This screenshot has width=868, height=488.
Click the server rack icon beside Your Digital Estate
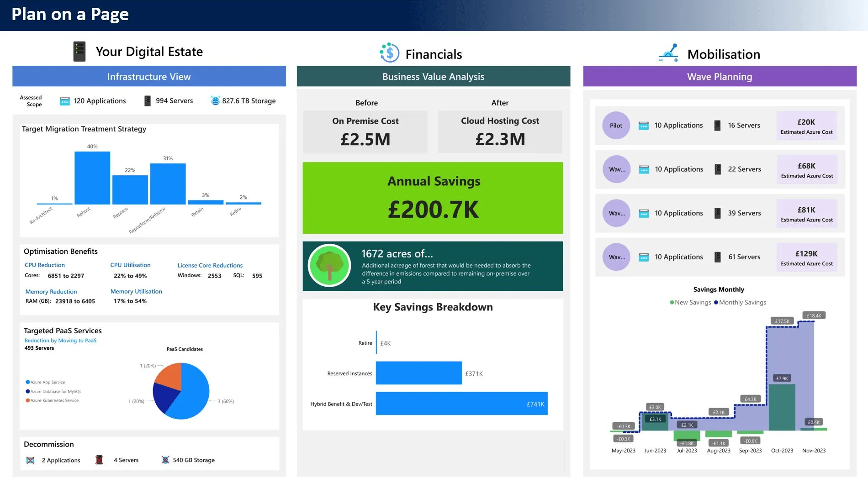pyautogui.click(x=79, y=52)
